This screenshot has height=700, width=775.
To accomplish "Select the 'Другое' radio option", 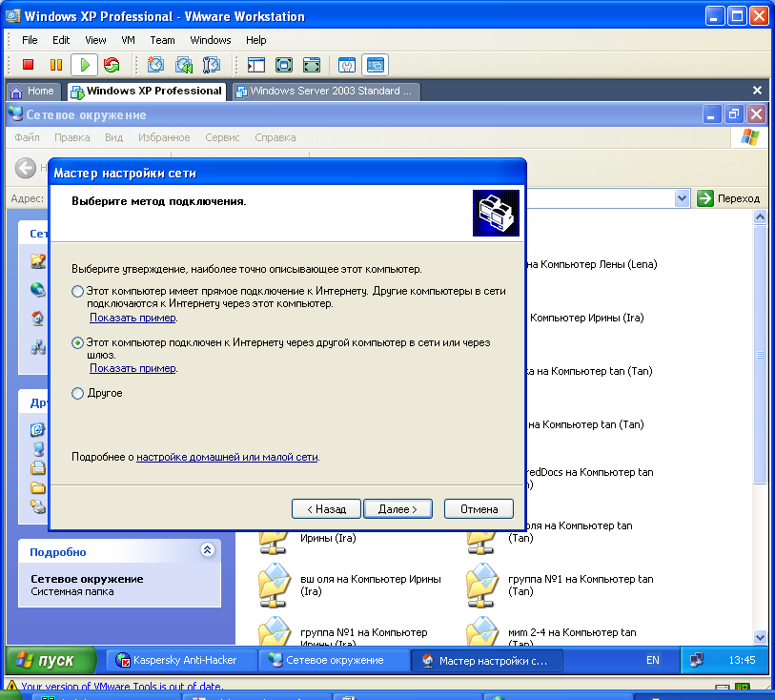I will coord(77,394).
